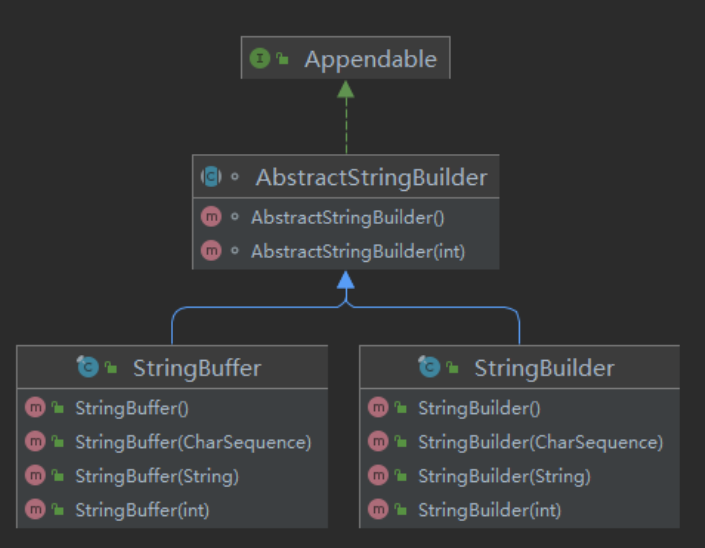Image resolution: width=705 pixels, height=548 pixels.
Task: Click the public lock icon next to Appendable
Action: [283, 59]
